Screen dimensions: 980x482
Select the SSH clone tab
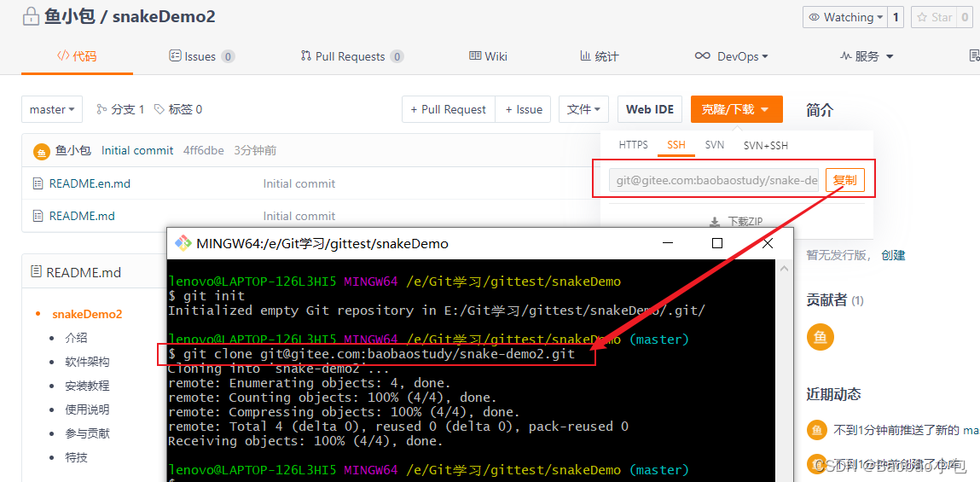[676, 145]
